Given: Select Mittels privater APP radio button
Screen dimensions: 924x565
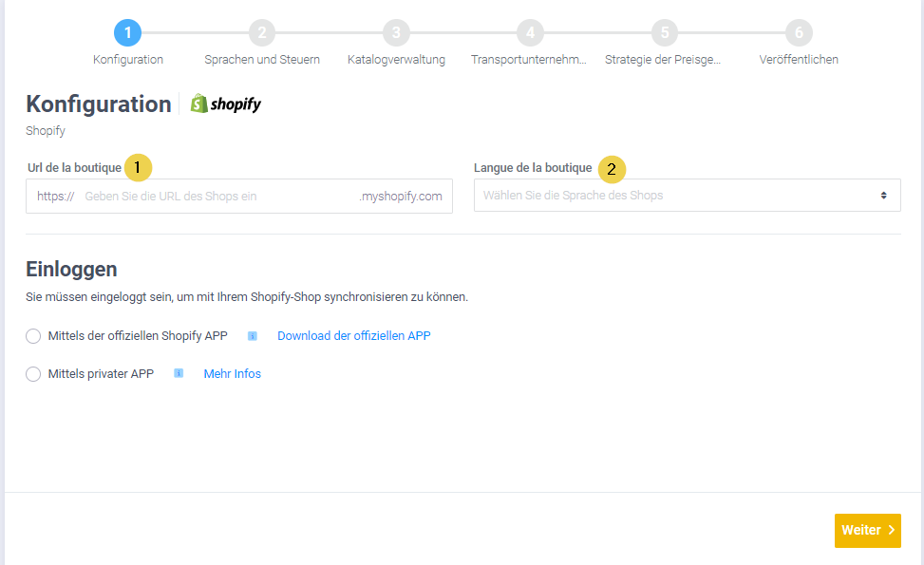Looking at the screenshot, I should [x=34, y=374].
